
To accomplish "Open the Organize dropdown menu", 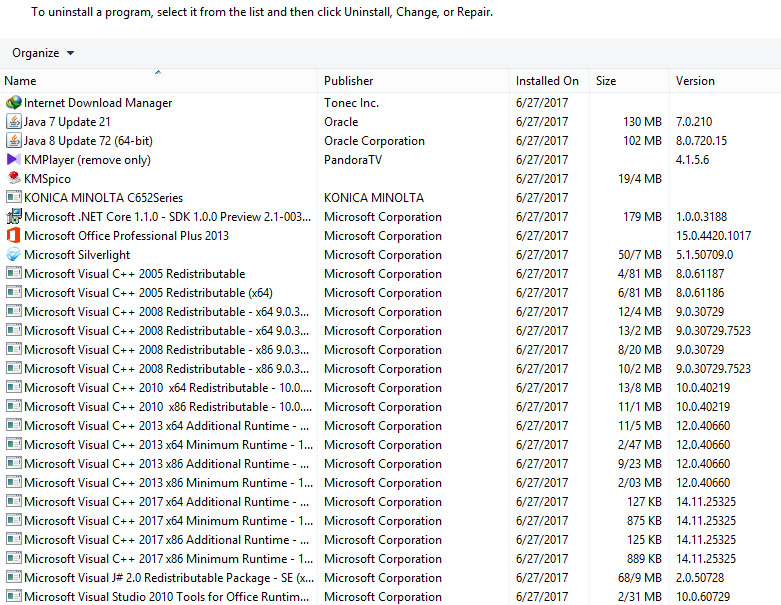I will pos(43,53).
